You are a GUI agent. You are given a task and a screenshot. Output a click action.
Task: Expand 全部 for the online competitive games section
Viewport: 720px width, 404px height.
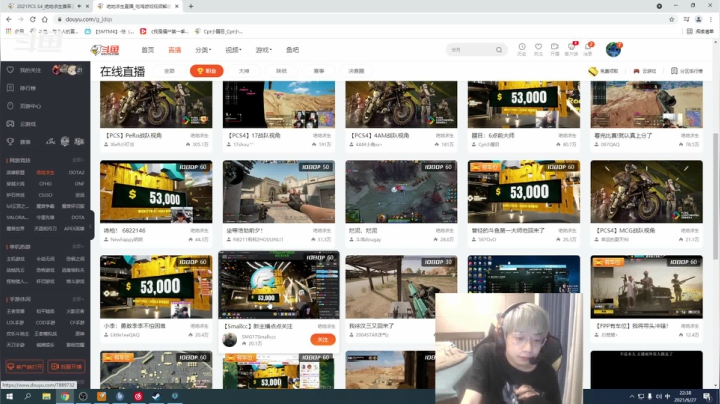click(x=78, y=160)
